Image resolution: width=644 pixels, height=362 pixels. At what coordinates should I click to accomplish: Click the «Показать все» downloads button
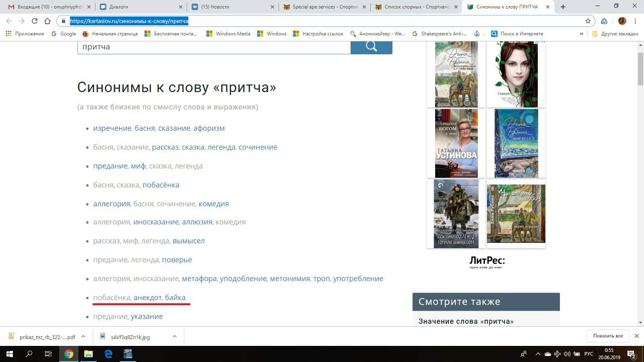pyautogui.click(x=608, y=336)
